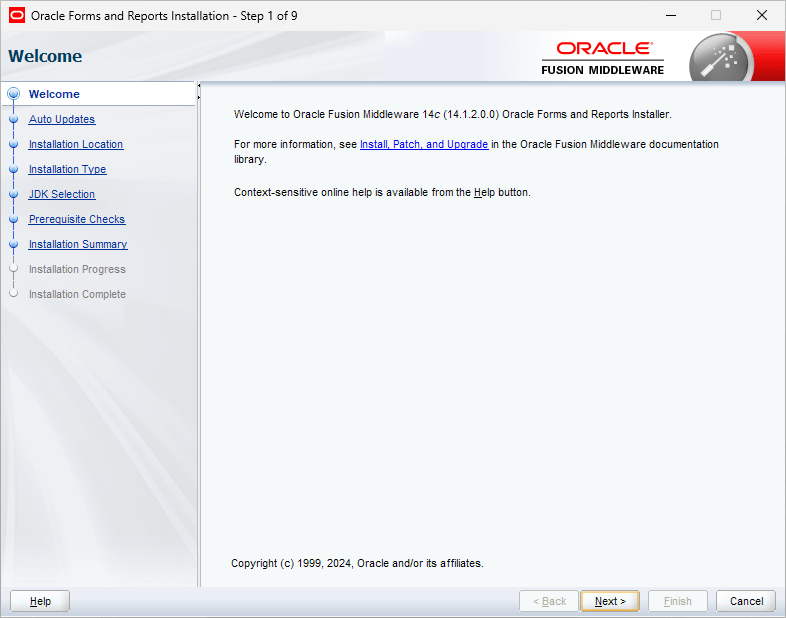
Task: Click the Installation Progress step label
Action: pyautogui.click(x=77, y=269)
